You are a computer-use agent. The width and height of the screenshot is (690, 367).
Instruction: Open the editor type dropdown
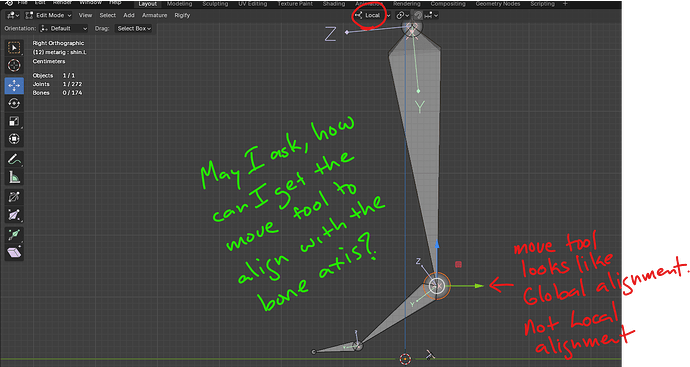tap(13, 15)
